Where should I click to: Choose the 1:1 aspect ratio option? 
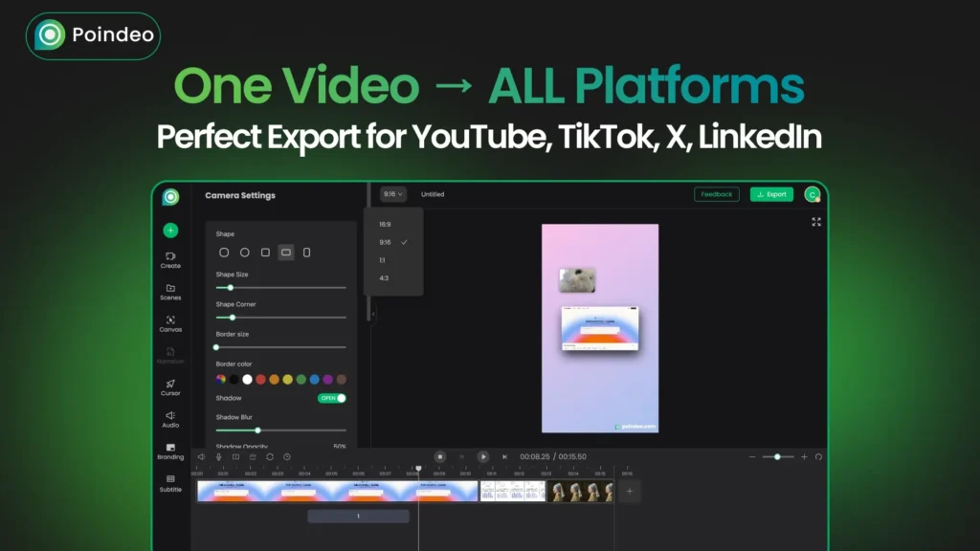[x=384, y=260]
